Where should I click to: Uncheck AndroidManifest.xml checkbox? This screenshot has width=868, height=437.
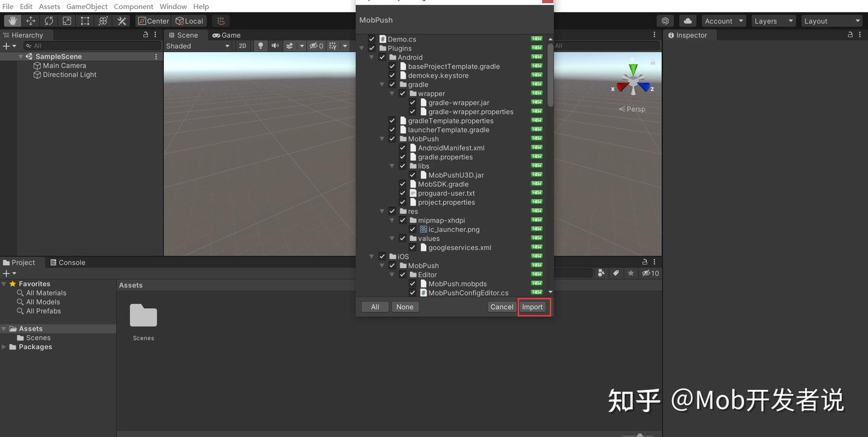click(x=403, y=148)
